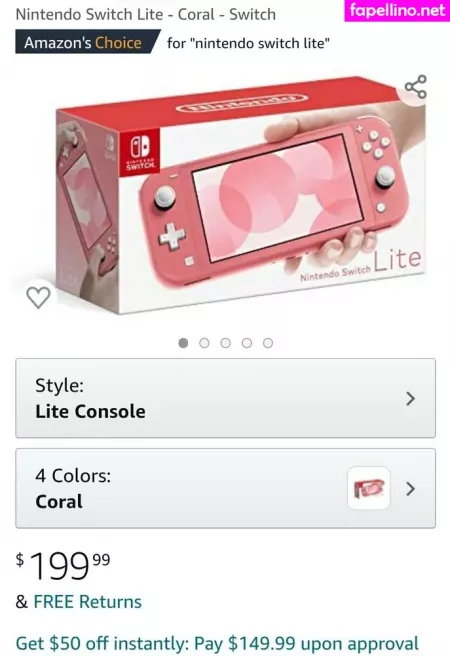Screen dimensions: 450x656
Task: Open the Style: Lite Console selector
Action: (225, 398)
